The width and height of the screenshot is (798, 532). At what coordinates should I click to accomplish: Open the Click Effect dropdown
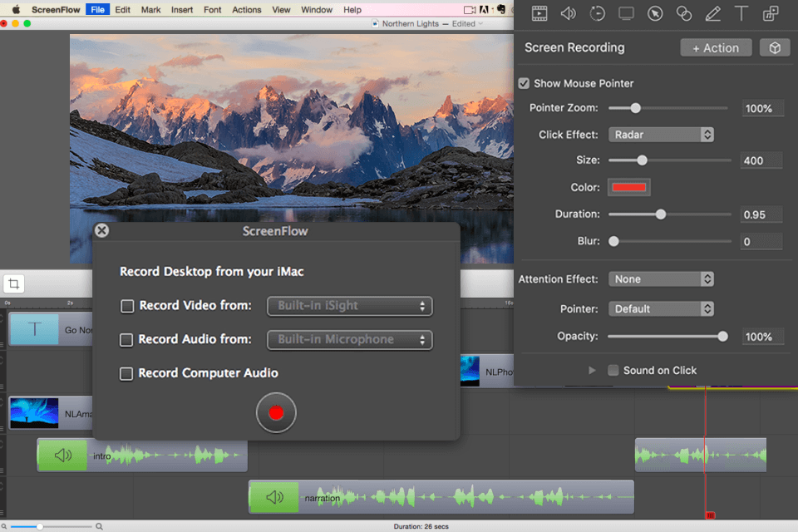point(661,134)
